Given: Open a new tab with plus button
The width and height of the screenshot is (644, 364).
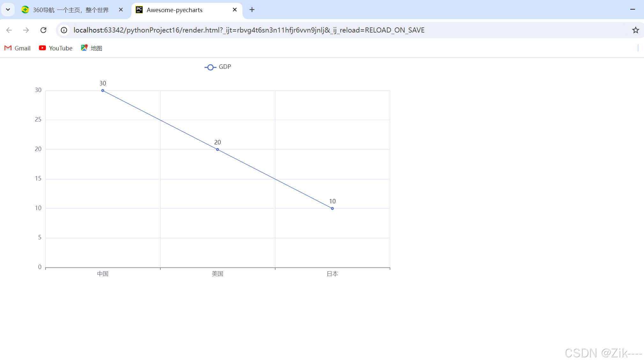Looking at the screenshot, I should 252,10.
